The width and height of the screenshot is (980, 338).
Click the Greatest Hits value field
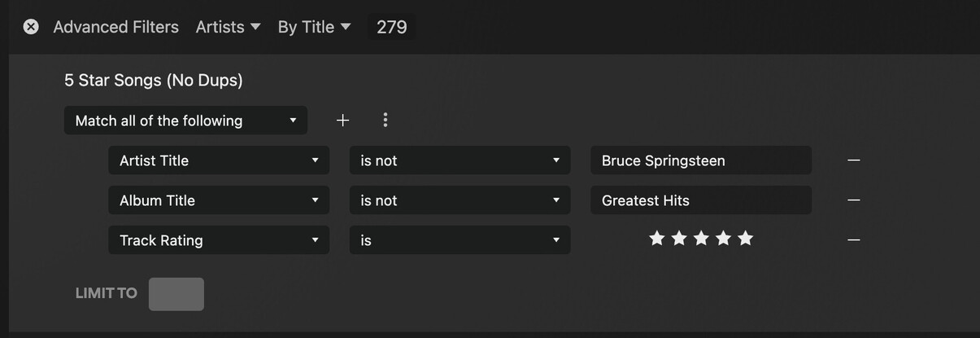coord(700,200)
